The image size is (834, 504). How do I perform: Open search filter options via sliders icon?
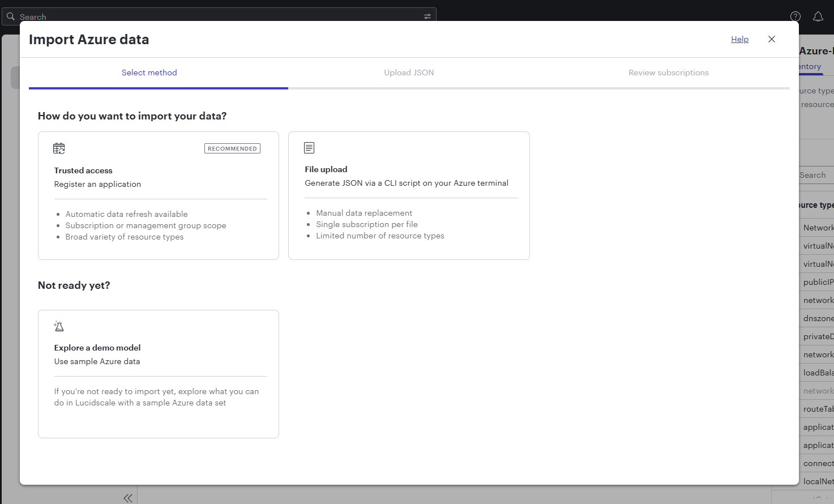(427, 16)
